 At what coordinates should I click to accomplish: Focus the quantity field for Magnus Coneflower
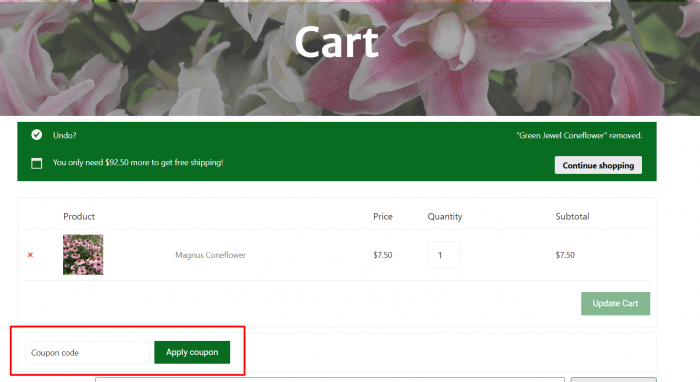click(444, 254)
